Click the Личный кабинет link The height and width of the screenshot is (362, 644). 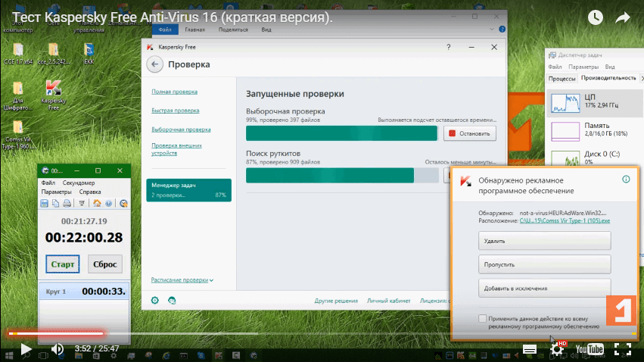click(x=388, y=301)
